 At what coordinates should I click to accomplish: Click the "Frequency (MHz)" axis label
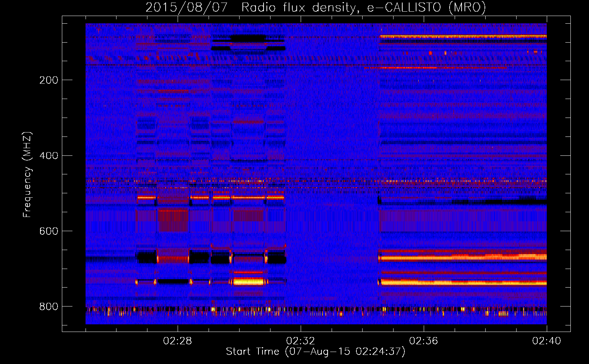(27, 175)
